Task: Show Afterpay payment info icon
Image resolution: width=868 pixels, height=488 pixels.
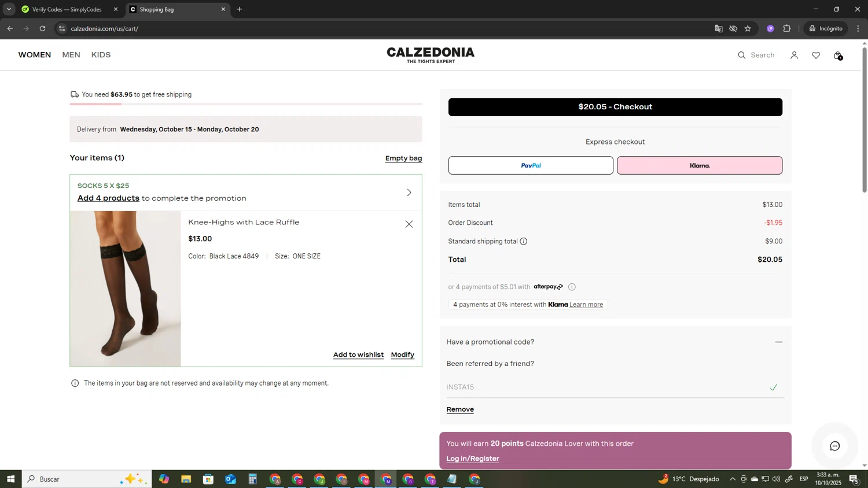Action: tap(572, 287)
